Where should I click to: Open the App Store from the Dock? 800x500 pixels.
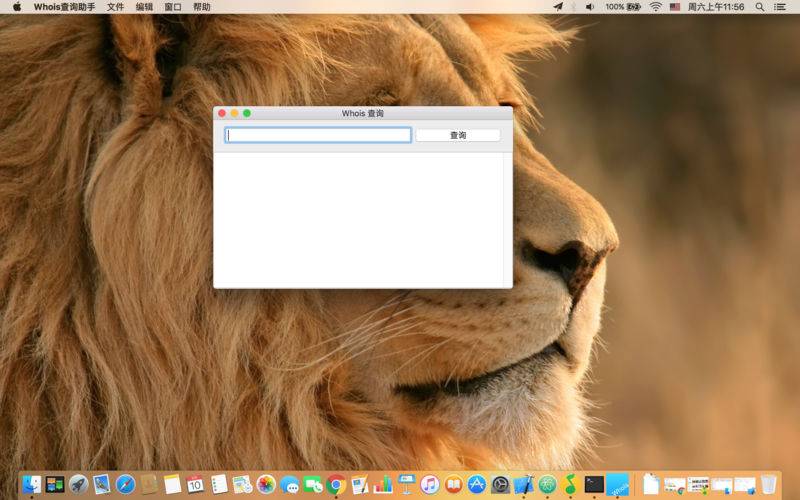[x=477, y=485]
